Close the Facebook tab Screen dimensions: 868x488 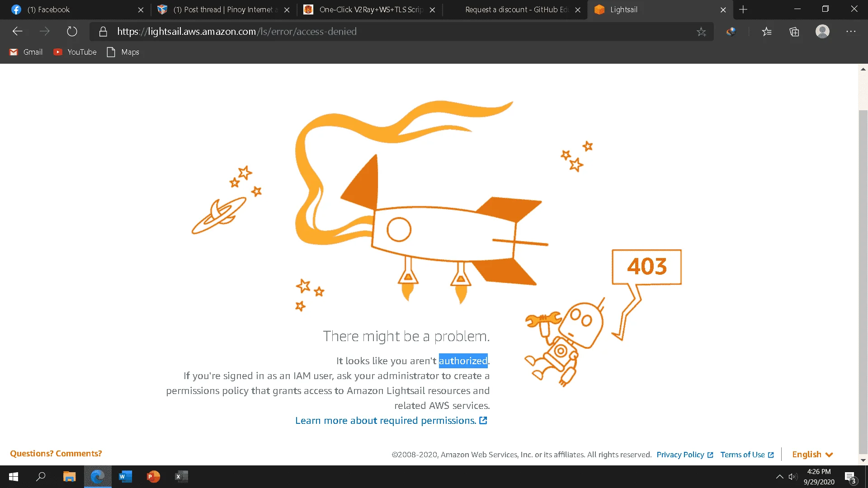(x=141, y=9)
